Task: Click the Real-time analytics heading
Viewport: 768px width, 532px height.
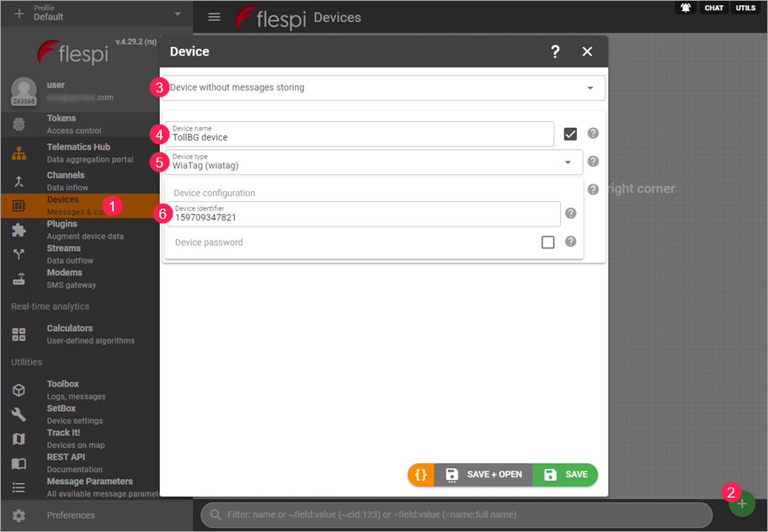Action: tap(50, 306)
